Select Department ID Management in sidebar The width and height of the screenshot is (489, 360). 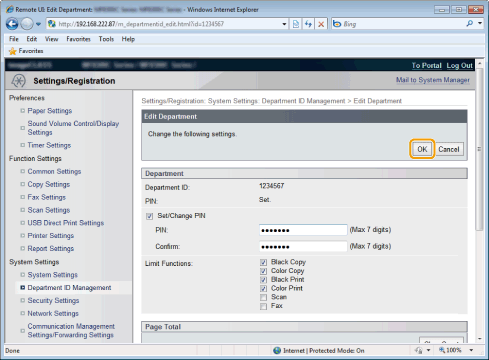click(x=69, y=288)
